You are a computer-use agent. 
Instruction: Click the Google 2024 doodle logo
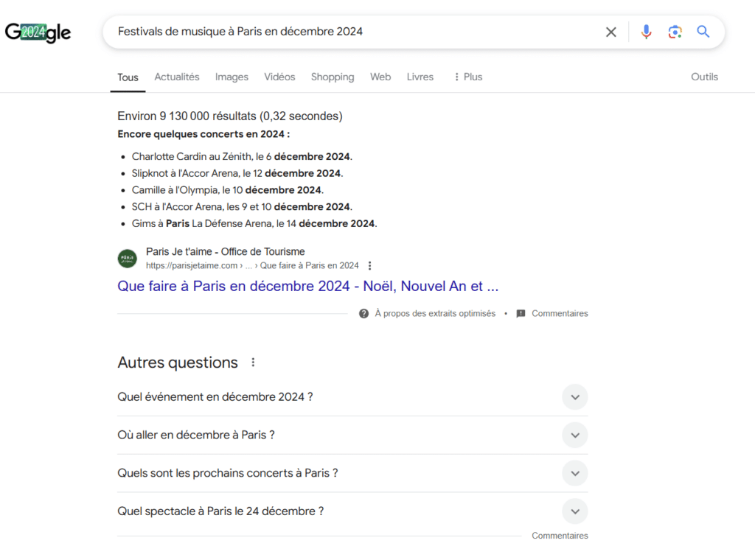(x=38, y=32)
